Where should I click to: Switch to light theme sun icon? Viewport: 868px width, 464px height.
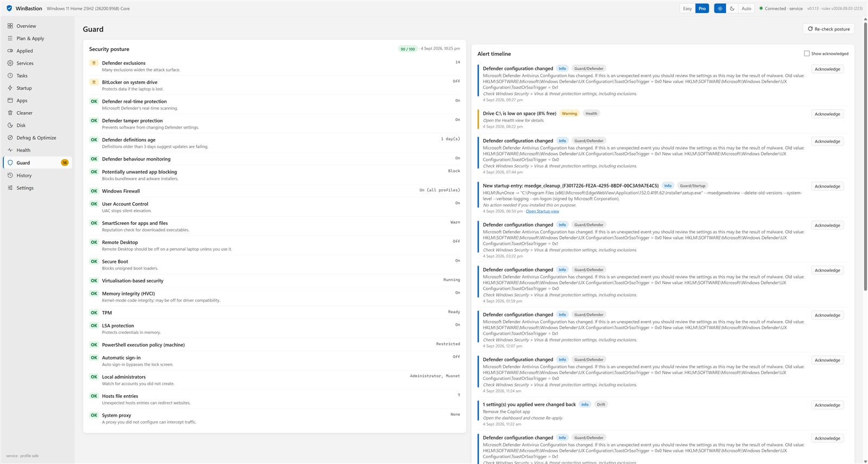click(720, 9)
